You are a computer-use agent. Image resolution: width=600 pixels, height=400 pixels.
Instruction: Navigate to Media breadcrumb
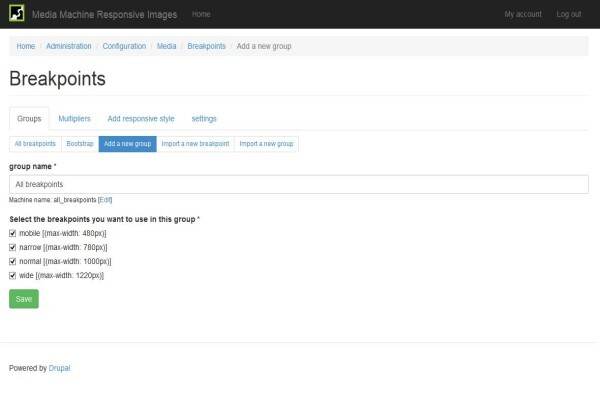pos(166,46)
